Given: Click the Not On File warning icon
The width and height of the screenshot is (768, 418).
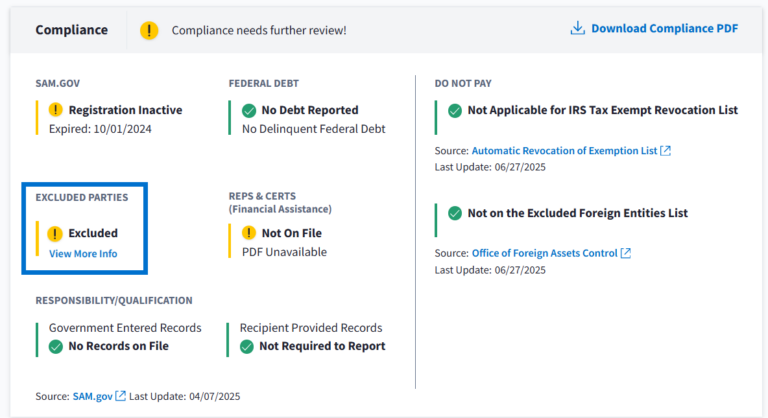Looking at the screenshot, I should tap(249, 233).
